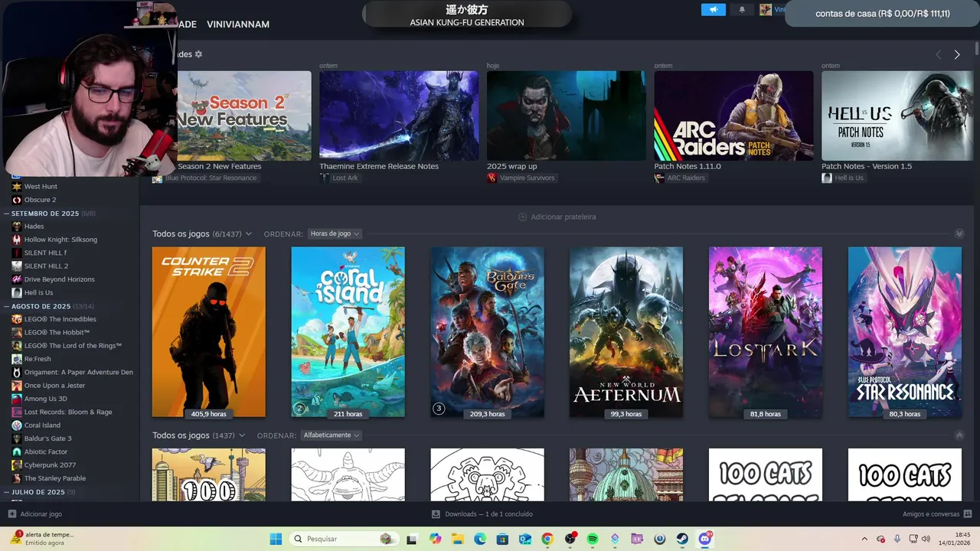This screenshot has height=551, width=980.
Task: Open the notifications bell in Steam header
Action: [741, 9]
